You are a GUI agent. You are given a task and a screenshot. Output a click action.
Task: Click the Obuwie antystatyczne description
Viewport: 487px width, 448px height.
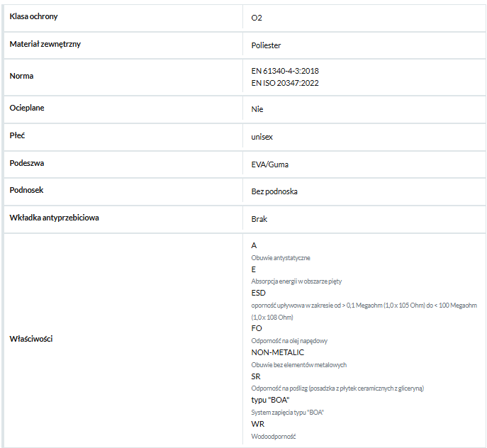pos(281,258)
